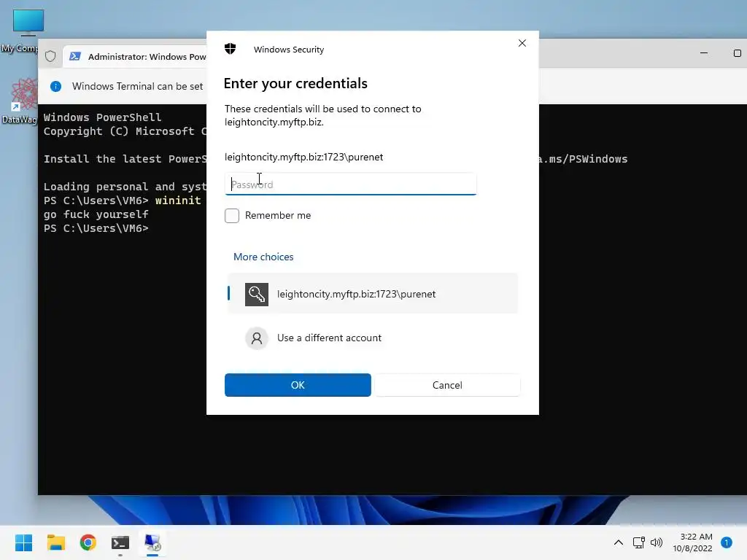Image resolution: width=747 pixels, height=560 pixels.
Task: Click the key icon beside the purenet credential
Action: pos(257,295)
